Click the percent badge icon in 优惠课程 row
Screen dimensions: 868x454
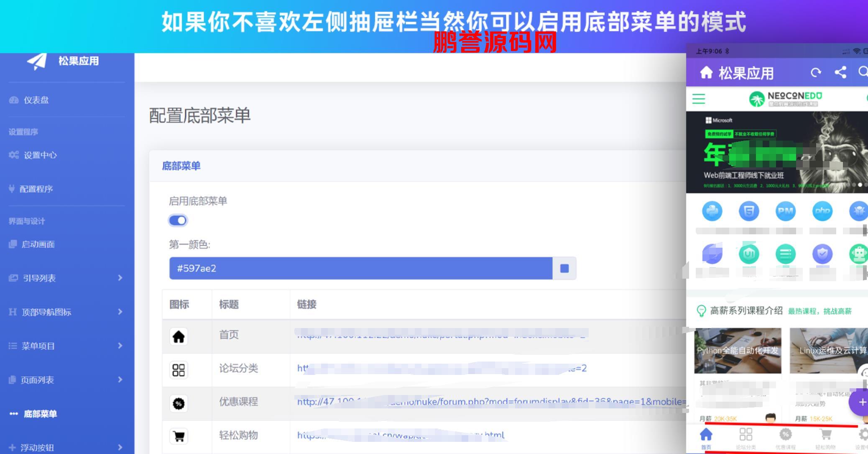[179, 404]
